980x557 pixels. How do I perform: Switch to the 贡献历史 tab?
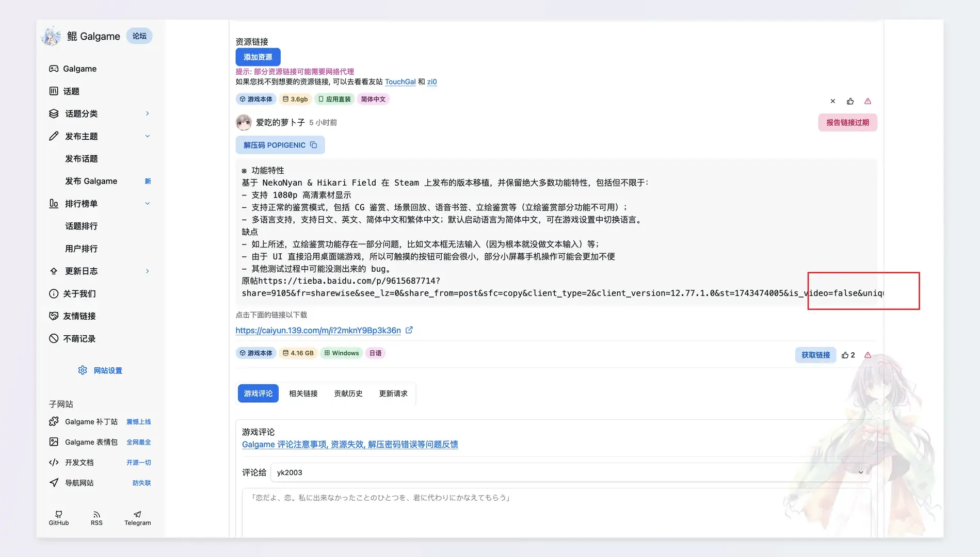click(348, 394)
